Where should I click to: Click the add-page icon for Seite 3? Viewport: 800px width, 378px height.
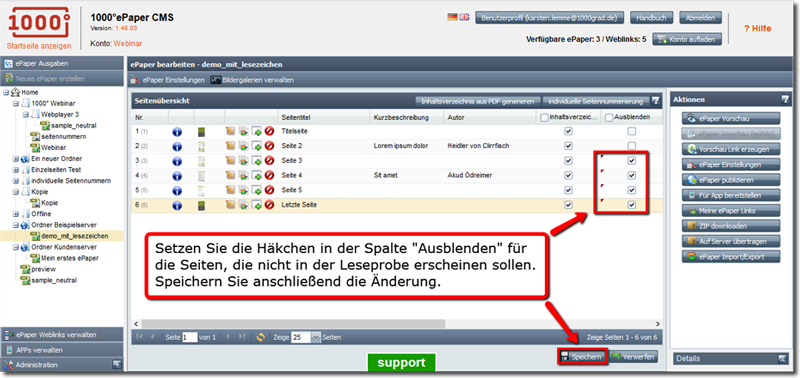click(x=257, y=161)
